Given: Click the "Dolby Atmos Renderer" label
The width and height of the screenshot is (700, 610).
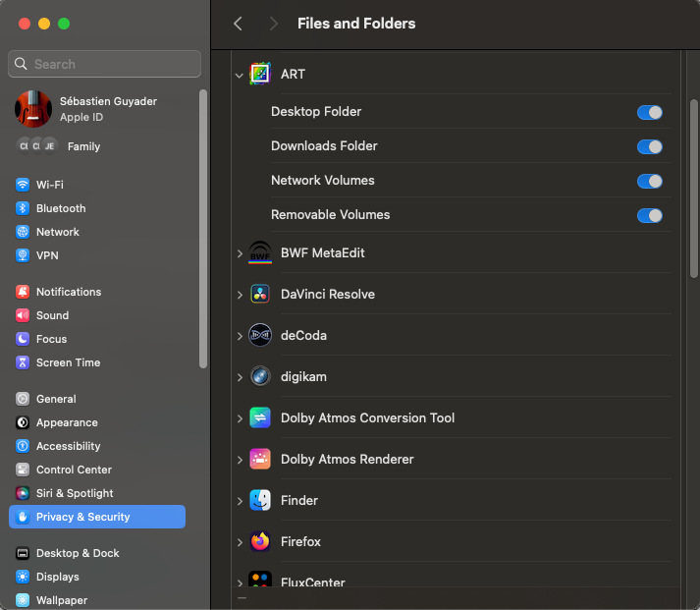Looking at the screenshot, I should click(x=347, y=459).
